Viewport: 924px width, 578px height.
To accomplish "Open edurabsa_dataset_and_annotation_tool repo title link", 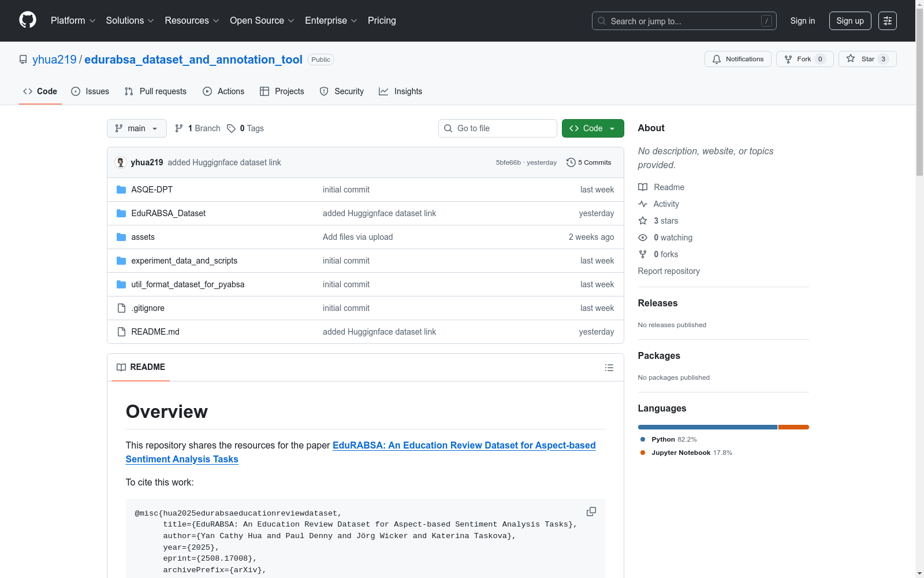I will [x=193, y=60].
